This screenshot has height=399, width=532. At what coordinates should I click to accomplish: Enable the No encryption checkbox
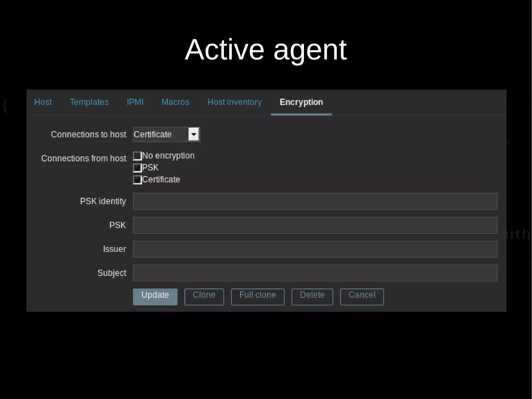click(x=137, y=156)
